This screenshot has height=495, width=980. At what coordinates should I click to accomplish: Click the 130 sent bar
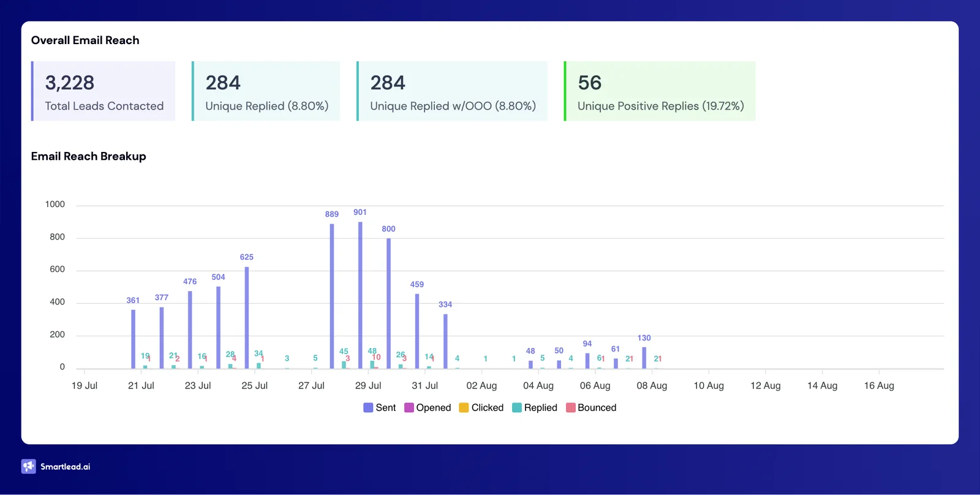[x=644, y=358]
